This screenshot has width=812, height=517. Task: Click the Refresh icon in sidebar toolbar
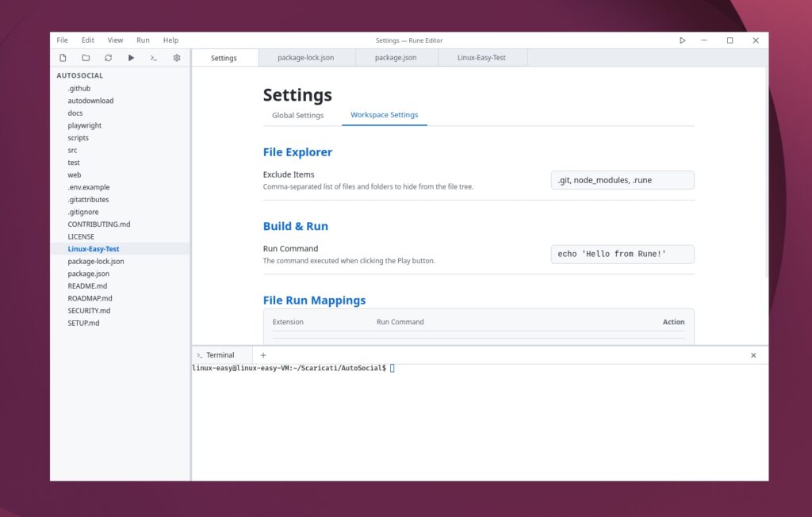[x=108, y=58]
